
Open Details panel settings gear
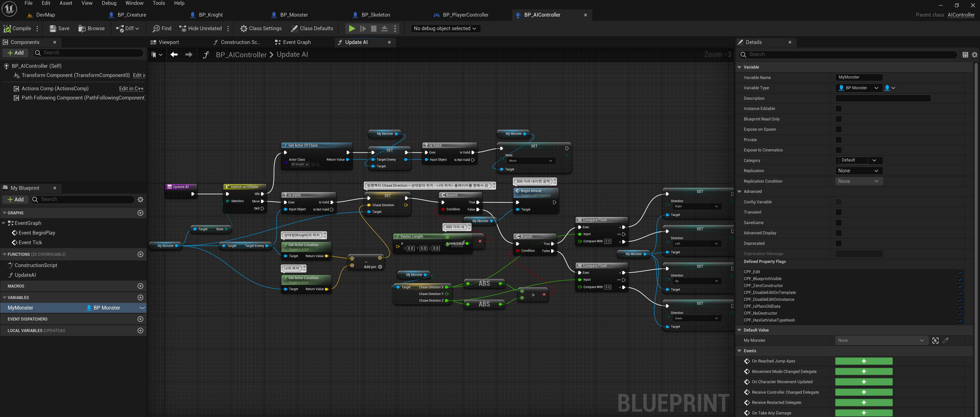point(974,55)
